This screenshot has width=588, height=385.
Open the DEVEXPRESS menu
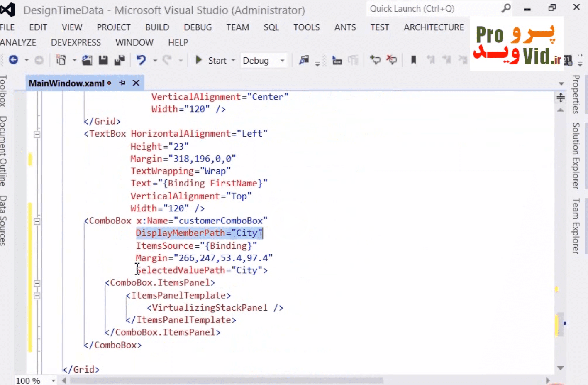(76, 42)
